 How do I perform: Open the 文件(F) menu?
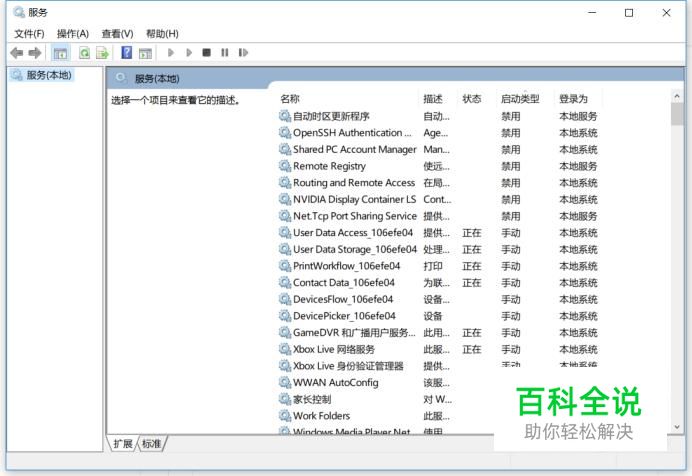point(29,34)
